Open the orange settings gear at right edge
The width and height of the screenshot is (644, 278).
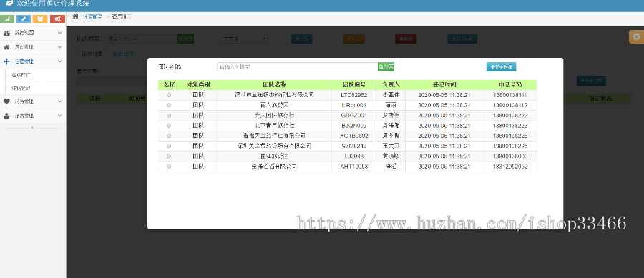click(x=637, y=37)
